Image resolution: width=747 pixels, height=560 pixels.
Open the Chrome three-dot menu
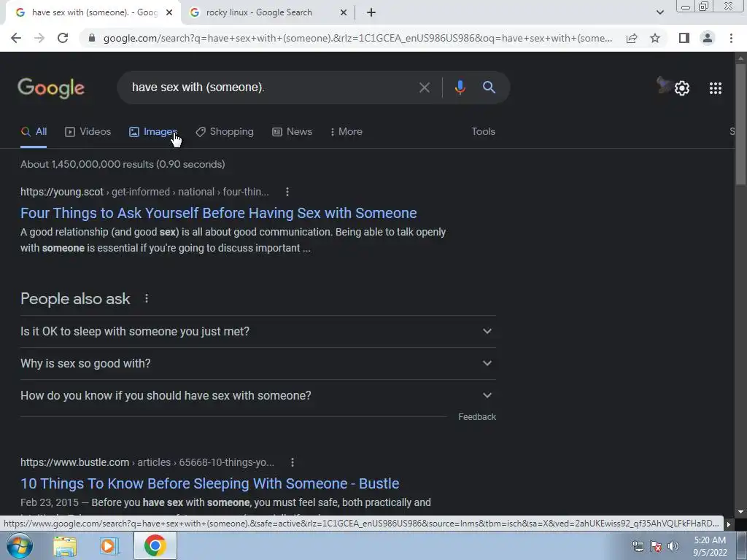click(x=731, y=38)
